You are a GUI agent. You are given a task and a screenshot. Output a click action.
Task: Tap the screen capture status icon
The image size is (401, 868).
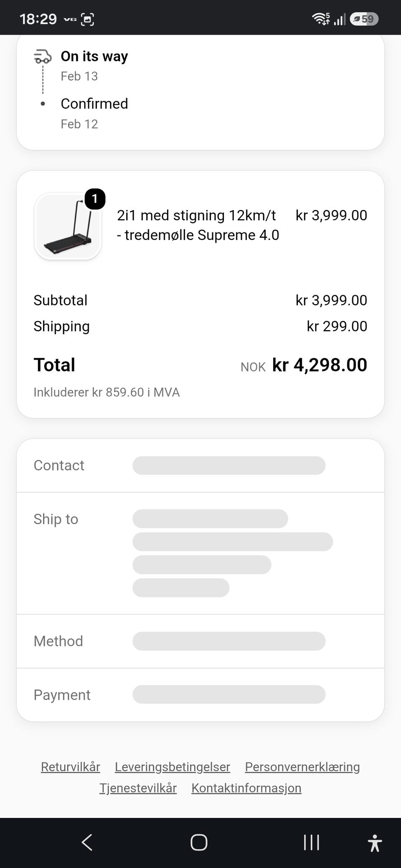point(87,19)
